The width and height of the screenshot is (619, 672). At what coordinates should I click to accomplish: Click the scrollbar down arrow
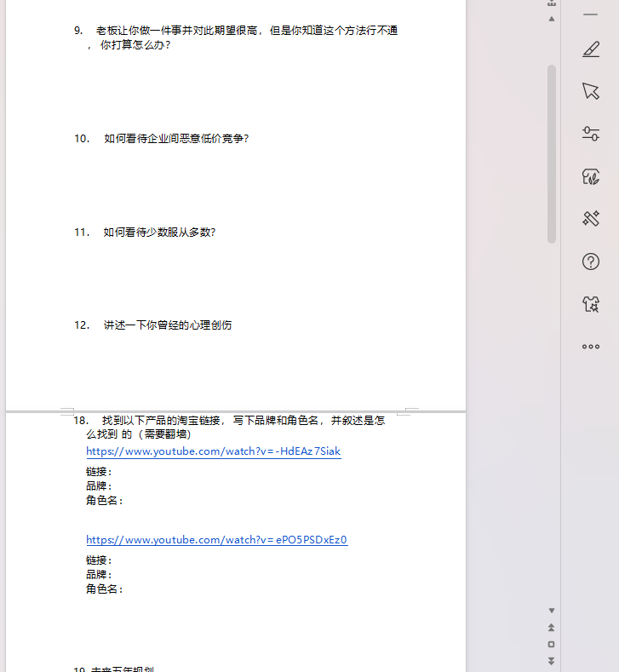point(552,611)
